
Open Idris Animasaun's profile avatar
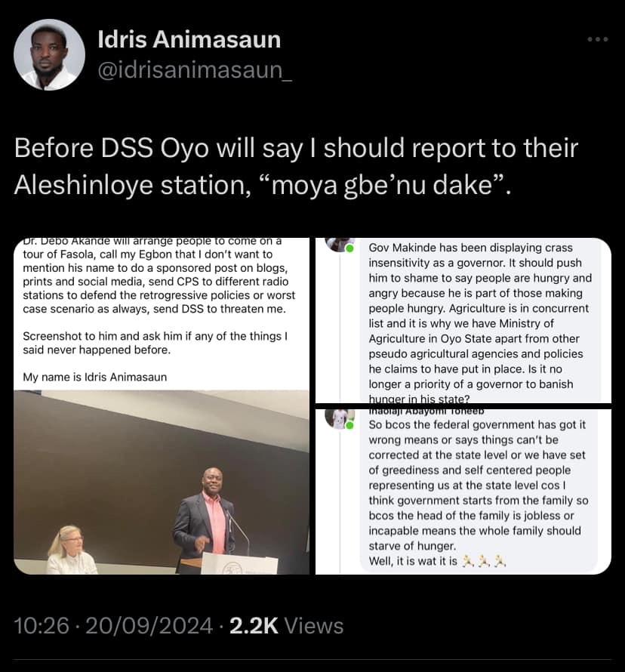click(49, 54)
